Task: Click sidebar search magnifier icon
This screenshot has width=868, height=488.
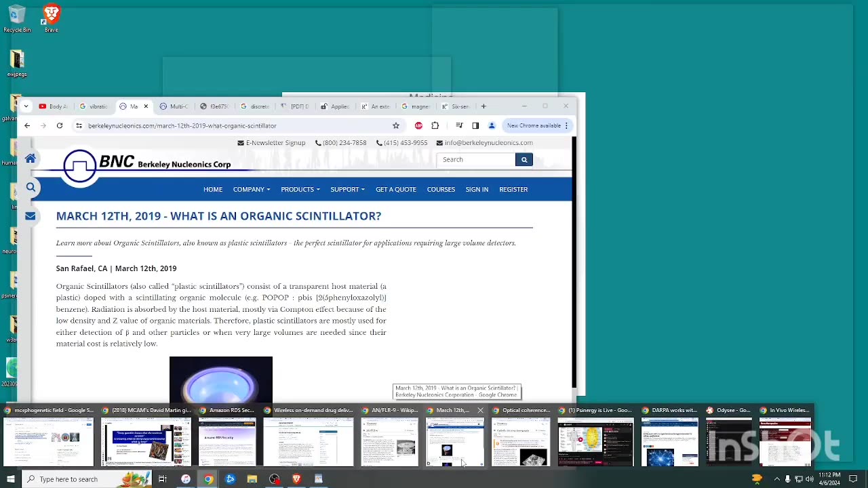Action: [x=31, y=187]
